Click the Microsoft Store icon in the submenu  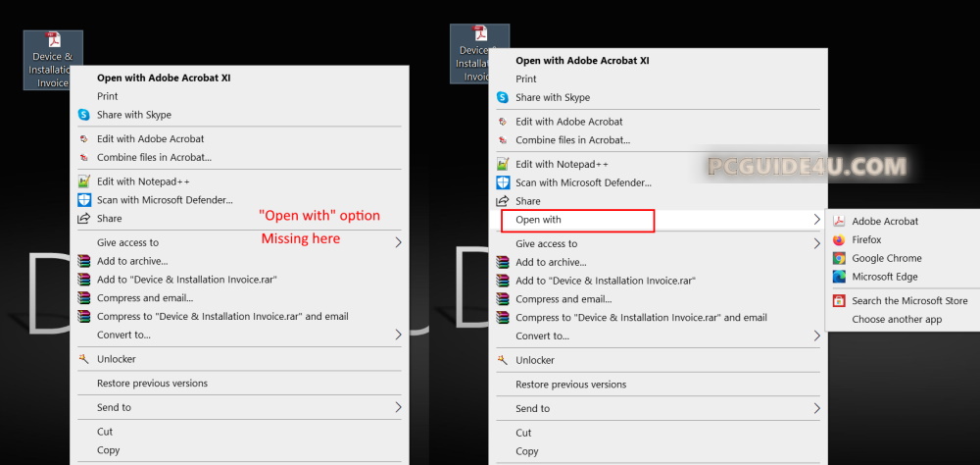coord(839,301)
